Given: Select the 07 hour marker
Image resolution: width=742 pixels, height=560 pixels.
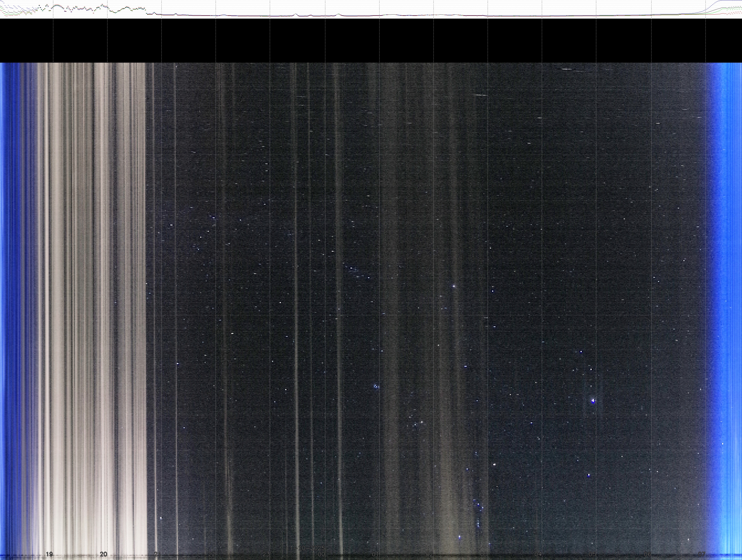Looking at the screenshot, I should (x=701, y=554).
